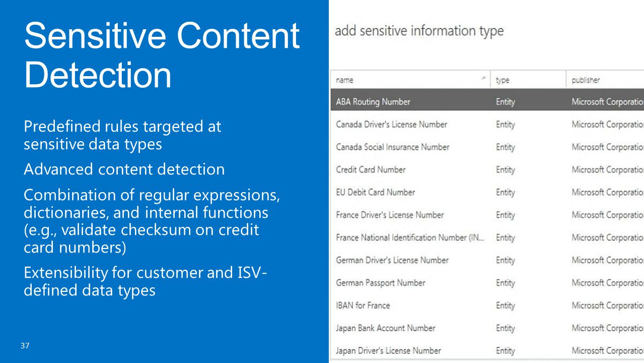Click the 'Sensitive Content Detection' slide title
Image resolution: width=644 pixels, height=363 pixels.
pos(162,55)
